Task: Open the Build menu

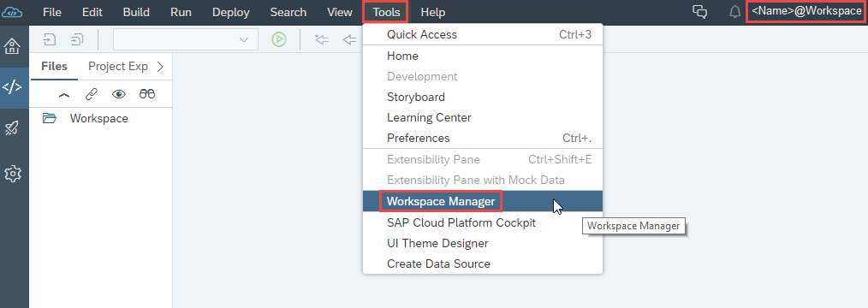Action: tap(136, 12)
